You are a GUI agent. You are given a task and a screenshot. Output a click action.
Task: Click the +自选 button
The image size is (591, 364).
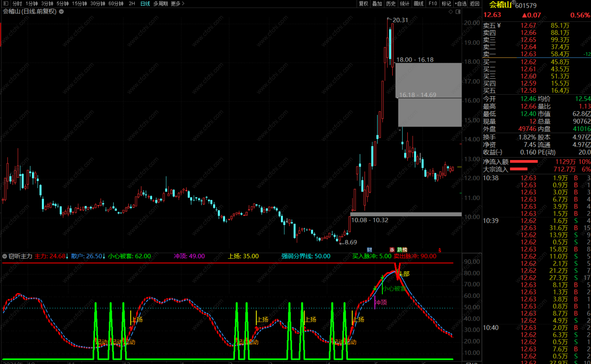(460, 4)
